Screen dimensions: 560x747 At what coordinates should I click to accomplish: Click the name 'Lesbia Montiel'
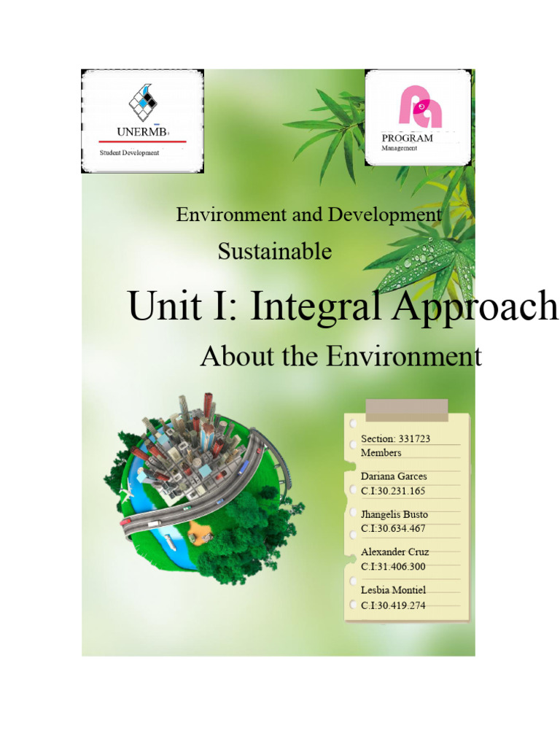point(393,590)
